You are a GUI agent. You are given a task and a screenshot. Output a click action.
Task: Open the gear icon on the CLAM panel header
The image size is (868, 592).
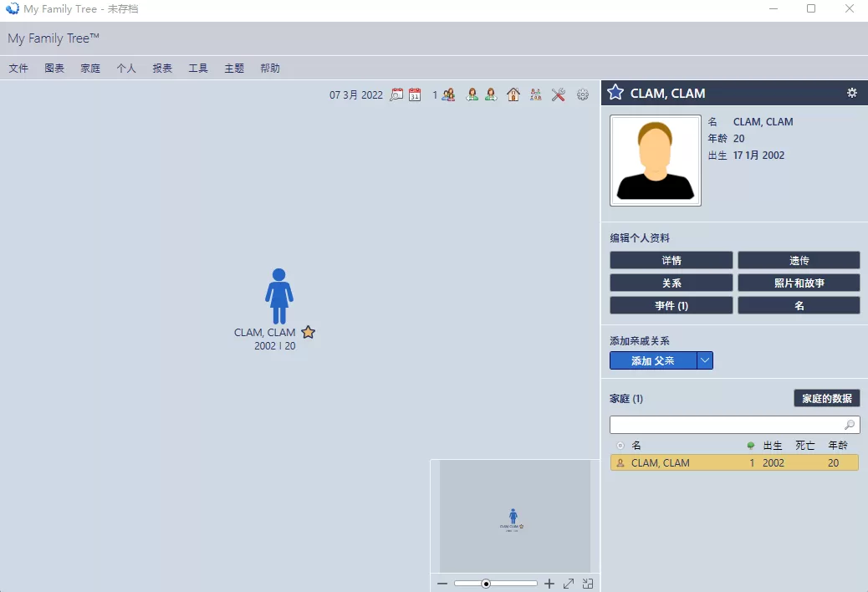(852, 93)
